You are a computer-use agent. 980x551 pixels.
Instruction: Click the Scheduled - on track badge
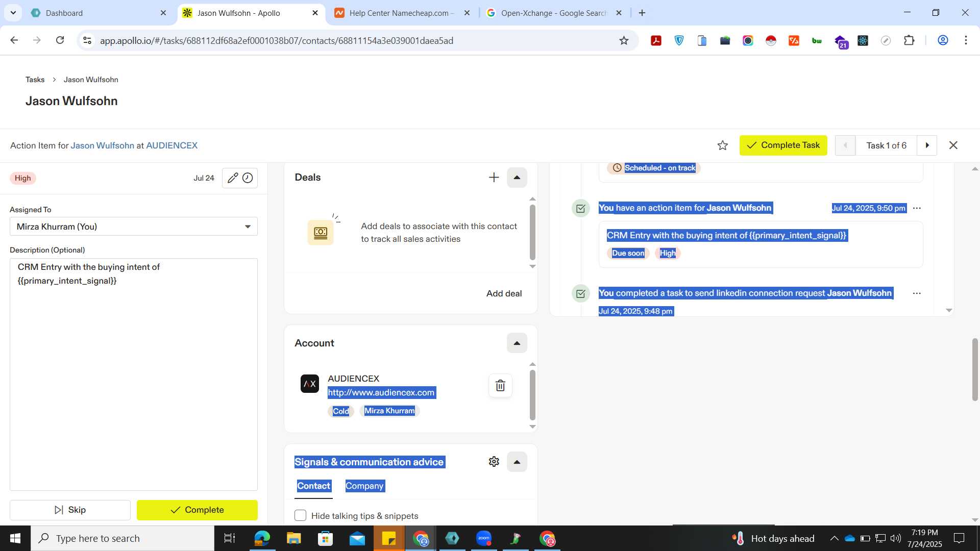point(654,168)
